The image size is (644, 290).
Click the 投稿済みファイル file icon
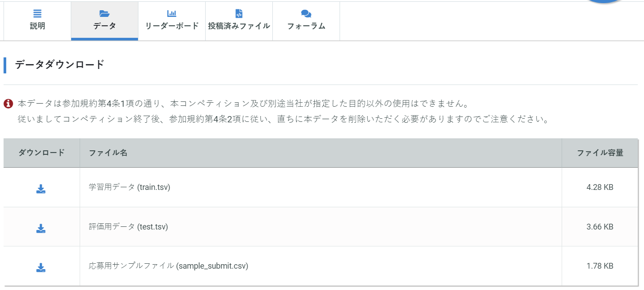tap(239, 13)
